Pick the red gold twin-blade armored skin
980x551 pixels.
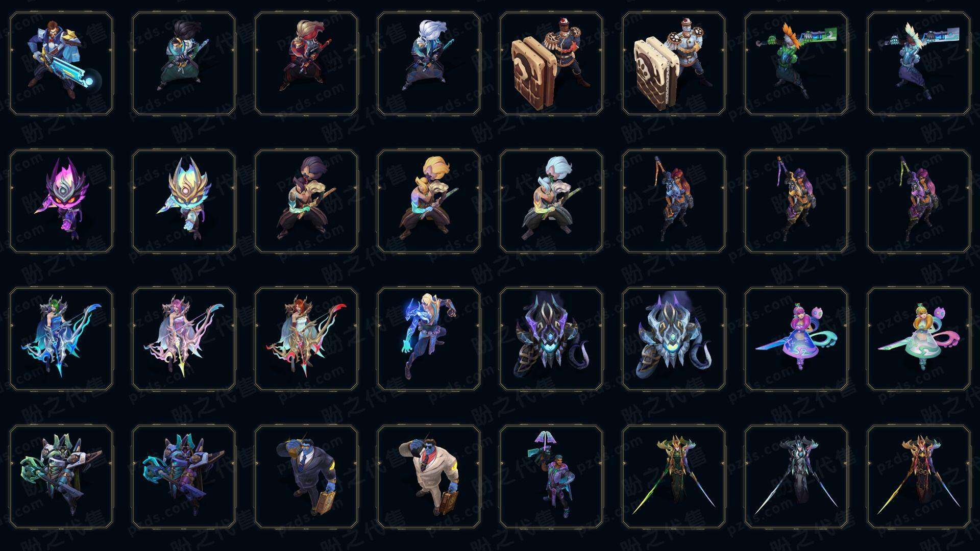(919, 477)
